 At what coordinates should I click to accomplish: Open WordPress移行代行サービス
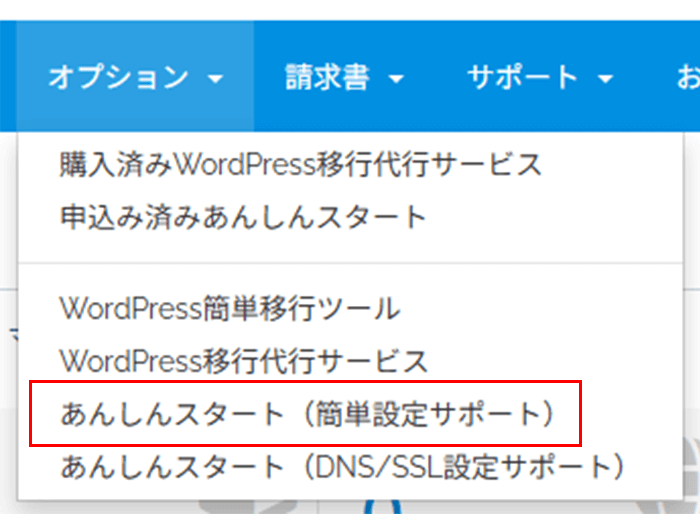(243, 360)
